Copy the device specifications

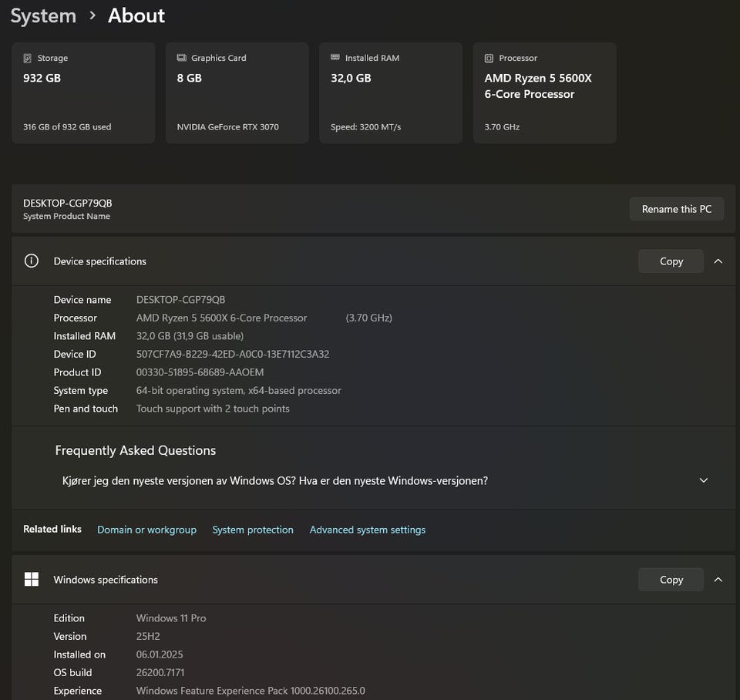671,261
